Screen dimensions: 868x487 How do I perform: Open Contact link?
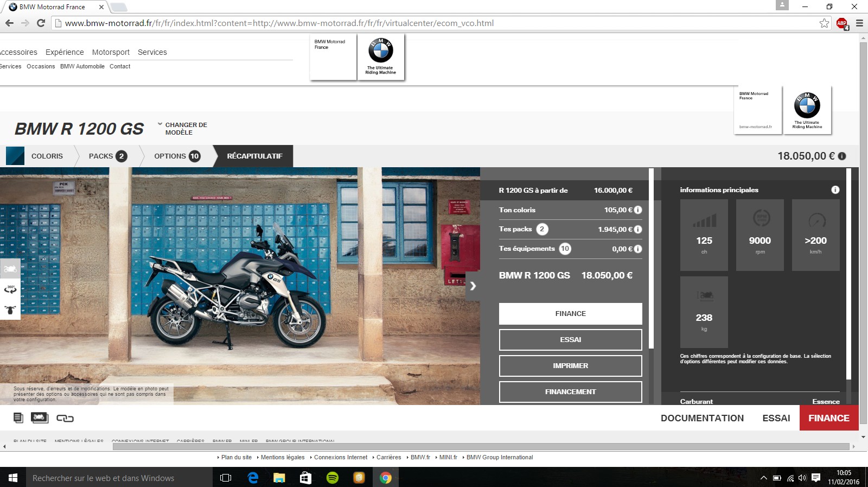coord(120,66)
